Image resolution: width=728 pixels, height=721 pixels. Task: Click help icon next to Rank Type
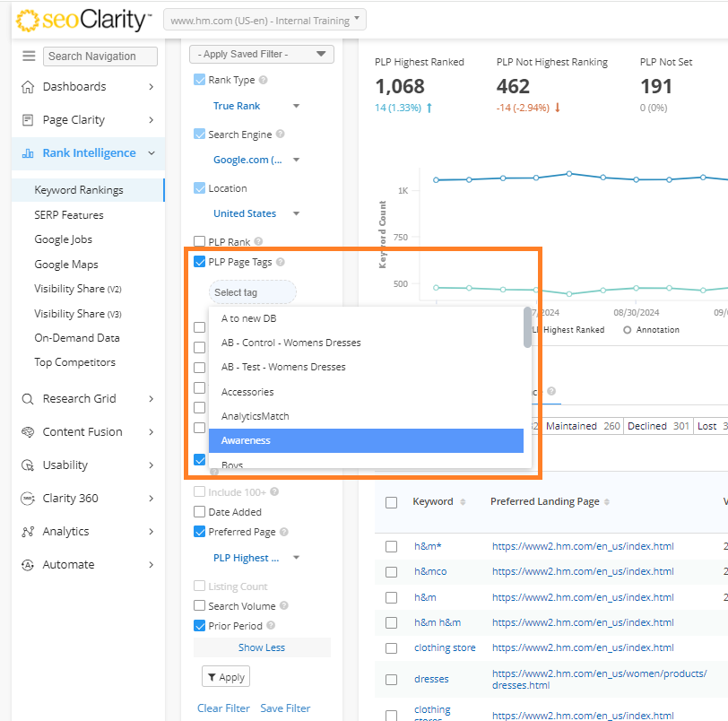(264, 80)
